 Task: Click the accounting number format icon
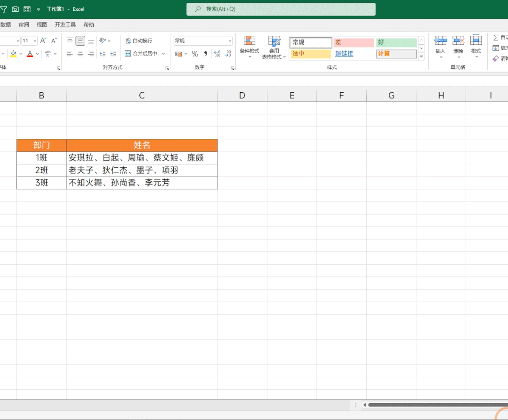pos(178,54)
